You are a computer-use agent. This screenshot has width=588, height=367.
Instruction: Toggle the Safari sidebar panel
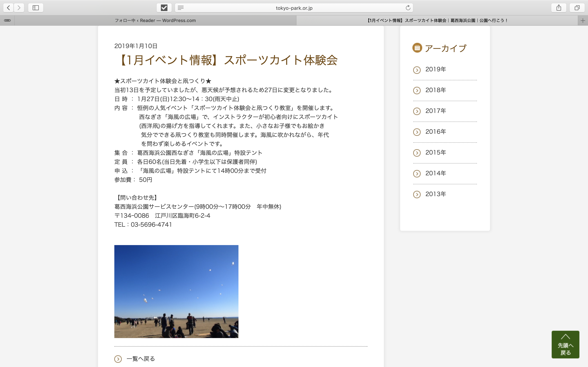[36, 8]
